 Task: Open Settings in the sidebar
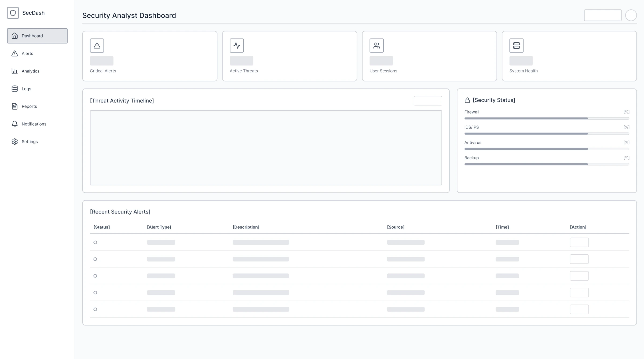click(37, 141)
